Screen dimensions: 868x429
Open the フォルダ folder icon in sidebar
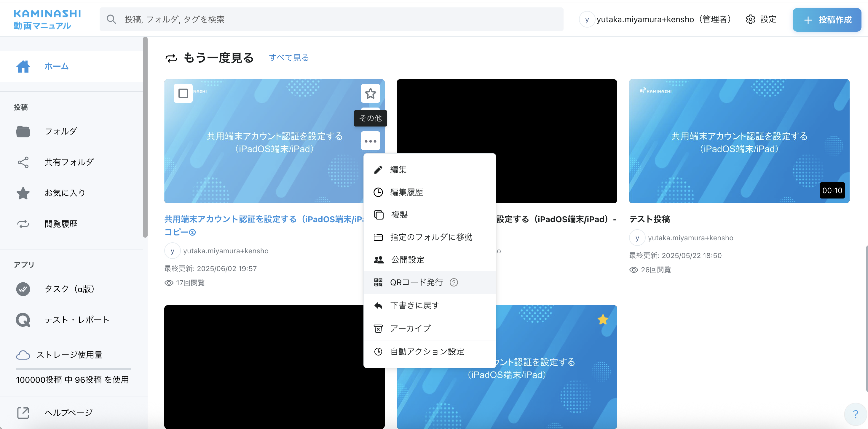click(23, 131)
